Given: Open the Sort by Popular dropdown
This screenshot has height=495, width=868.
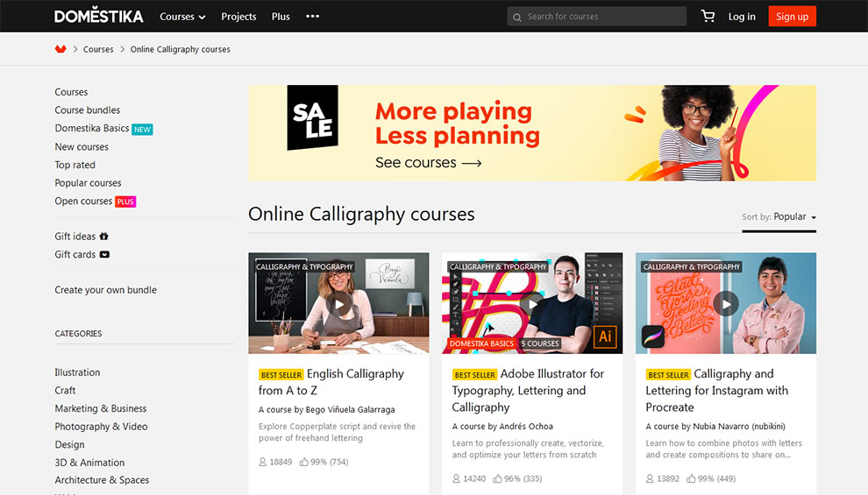Looking at the screenshot, I should click(x=779, y=216).
